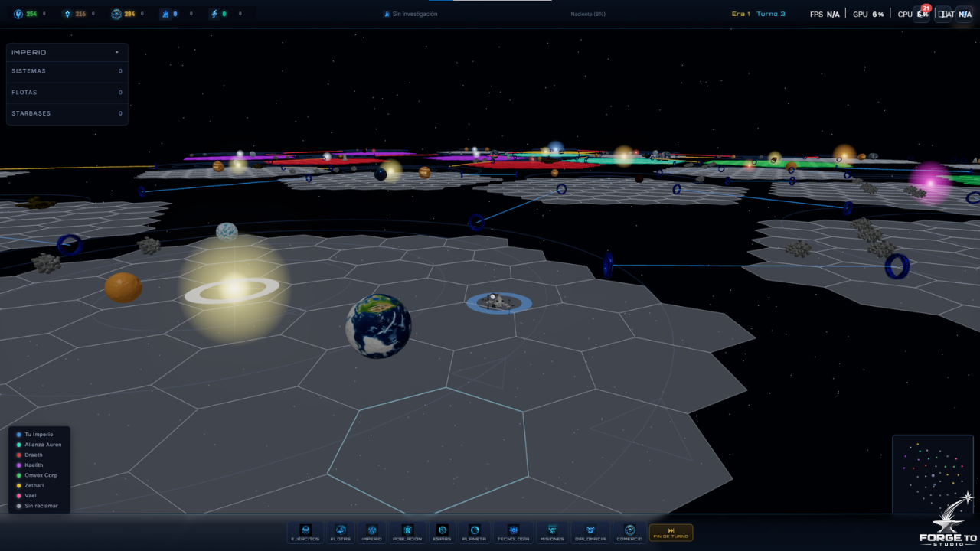The width and height of the screenshot is (980, 551).
Task: Open the Flotas fleets panel
Action: point(341,533)
